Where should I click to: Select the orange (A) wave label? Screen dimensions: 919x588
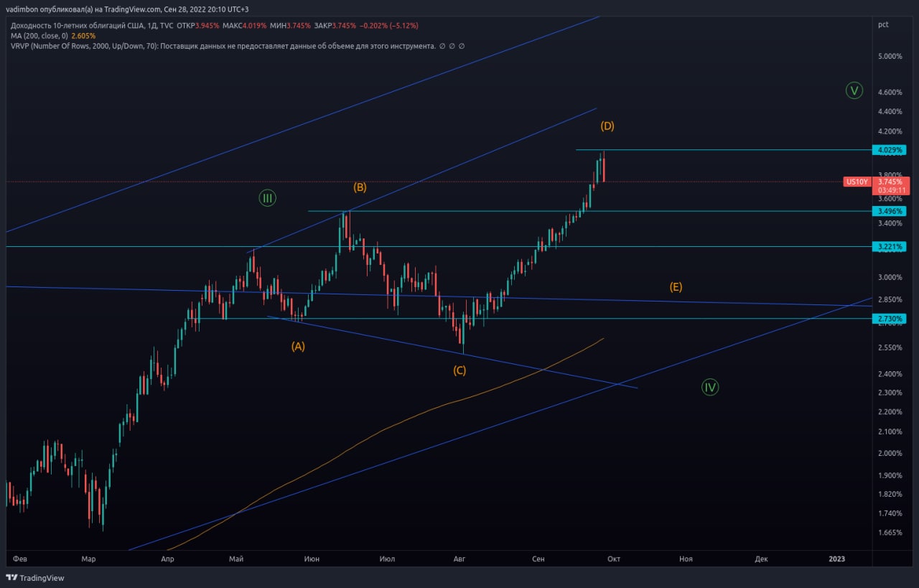298,345
